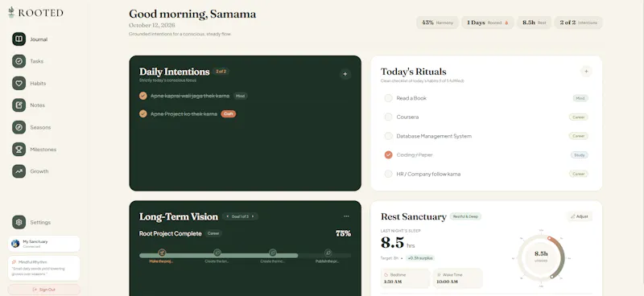Click the Wake Time sun icon
Screen dimensions: 644x296
click(439, 275)
